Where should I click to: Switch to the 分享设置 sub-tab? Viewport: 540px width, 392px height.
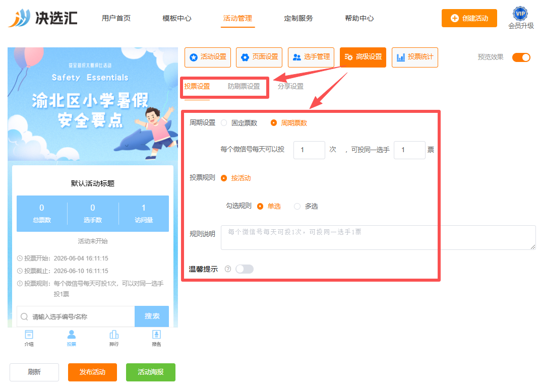[290, 86]
